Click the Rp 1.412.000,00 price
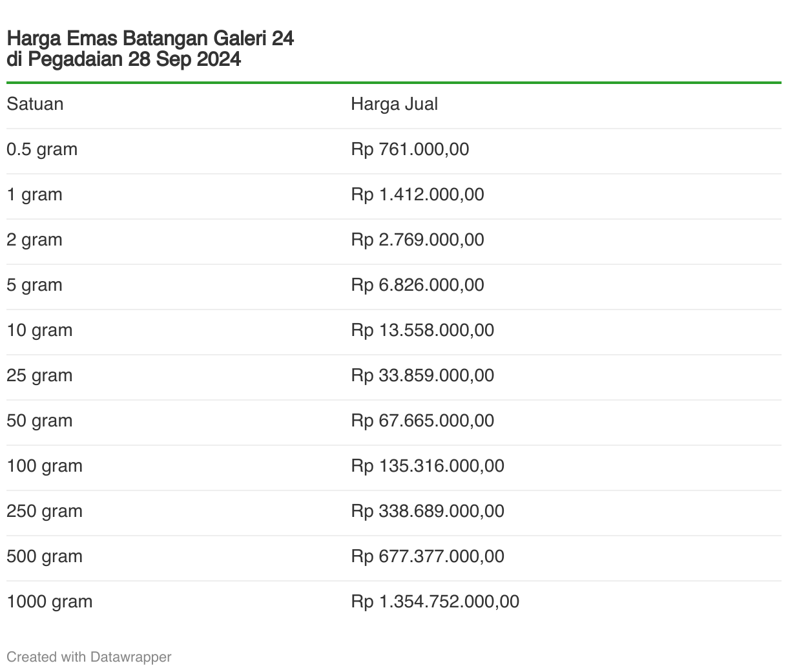The image size is (788, 672). click(417, 194)
